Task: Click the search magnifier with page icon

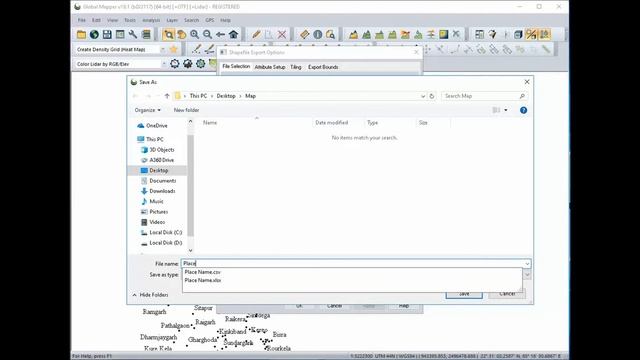Action: [x=331, y=35]
